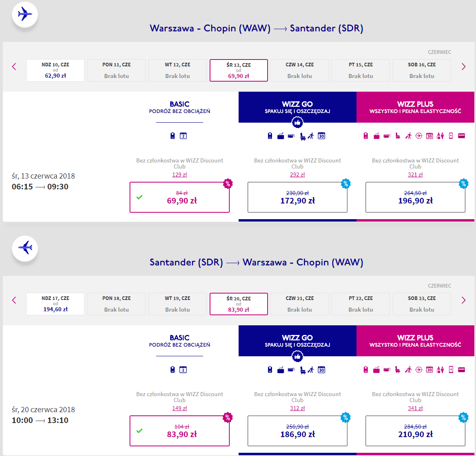Viewport: 476px width, 456px height.
Task: Switch to NDZ 17, CZE return date
Action: (x=56, y=304)
